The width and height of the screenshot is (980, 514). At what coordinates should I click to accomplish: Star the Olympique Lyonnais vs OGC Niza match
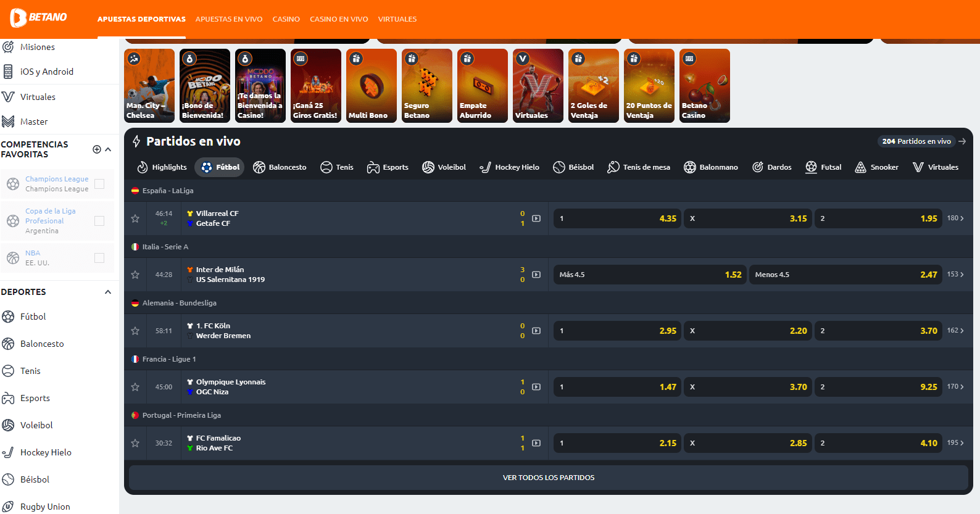click(135, 387)
